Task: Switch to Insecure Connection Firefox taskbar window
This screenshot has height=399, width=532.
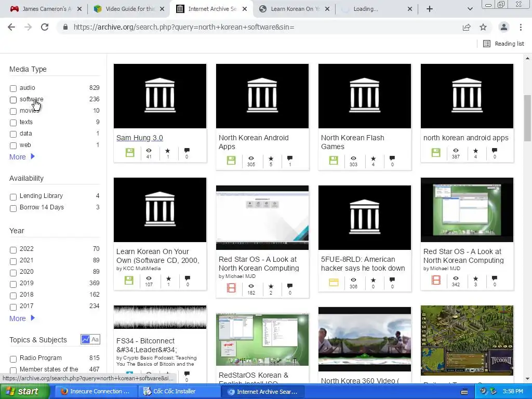Action: [x=96, y=392]
